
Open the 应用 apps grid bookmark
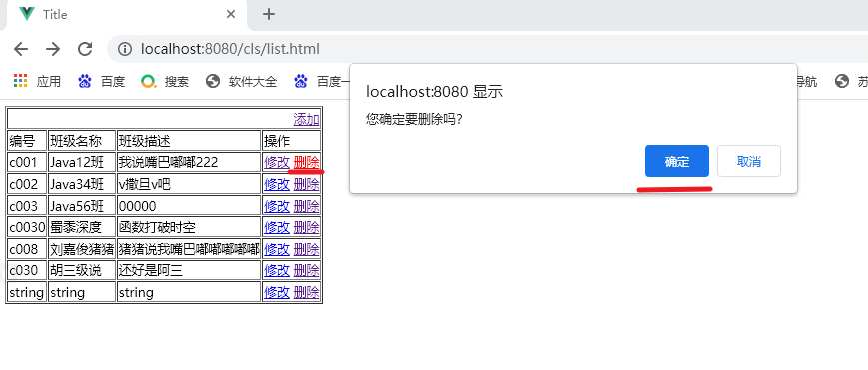(37, 82)
